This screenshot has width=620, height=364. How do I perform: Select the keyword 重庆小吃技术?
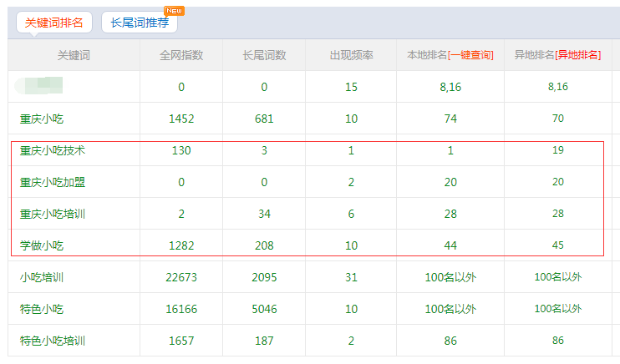point(53,150)
